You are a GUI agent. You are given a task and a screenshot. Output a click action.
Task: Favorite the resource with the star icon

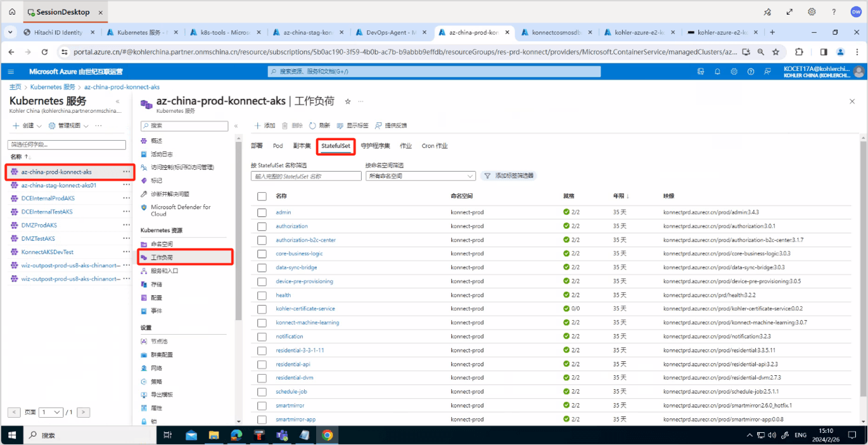coord(348,101)
